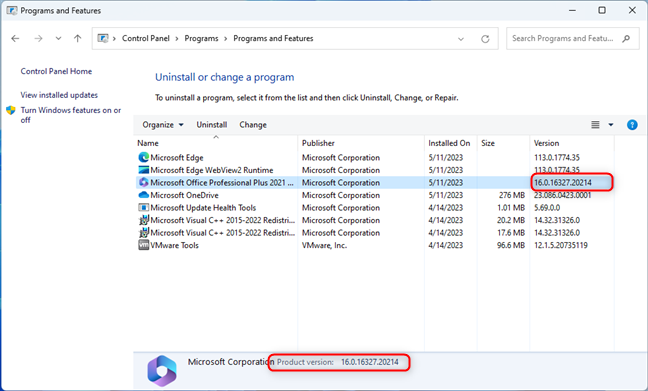Select the Programs breadcrumb
This screenshot has height=391, width=648.
click(x=201, y=38)
